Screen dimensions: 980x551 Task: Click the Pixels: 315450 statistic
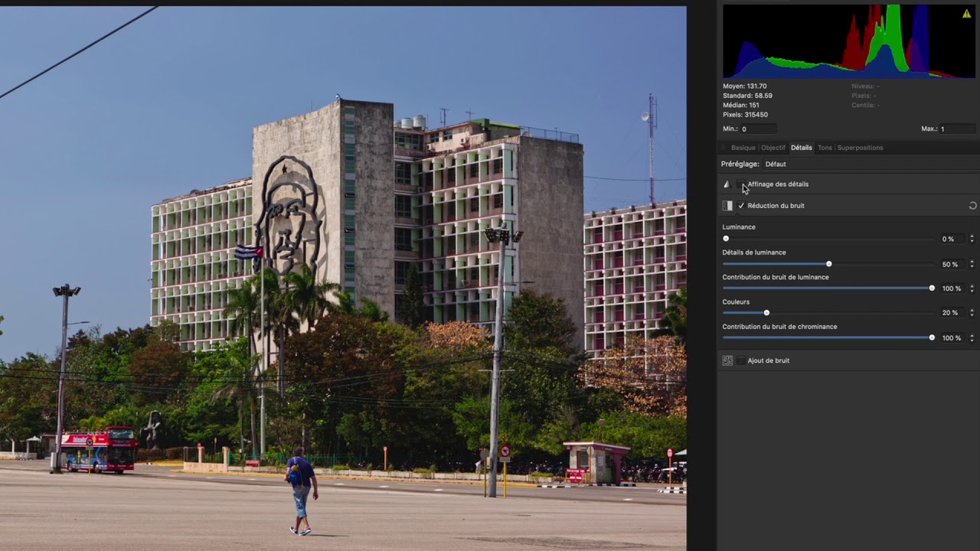click(745, 115)
